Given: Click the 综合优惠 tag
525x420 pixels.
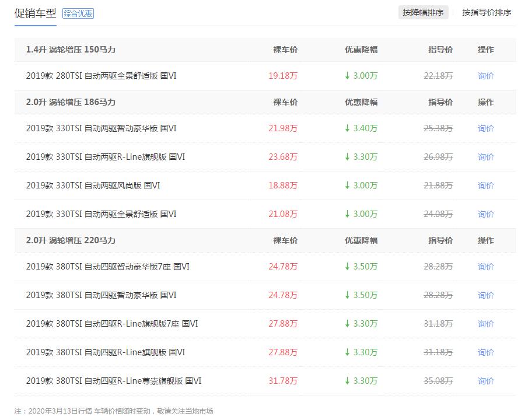Looking at the screenshot, I should tap(78, 13).
